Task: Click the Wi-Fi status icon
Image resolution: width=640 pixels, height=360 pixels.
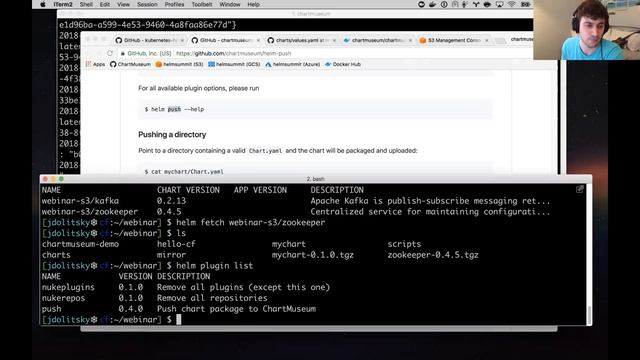Action: (x=511, y=4)
